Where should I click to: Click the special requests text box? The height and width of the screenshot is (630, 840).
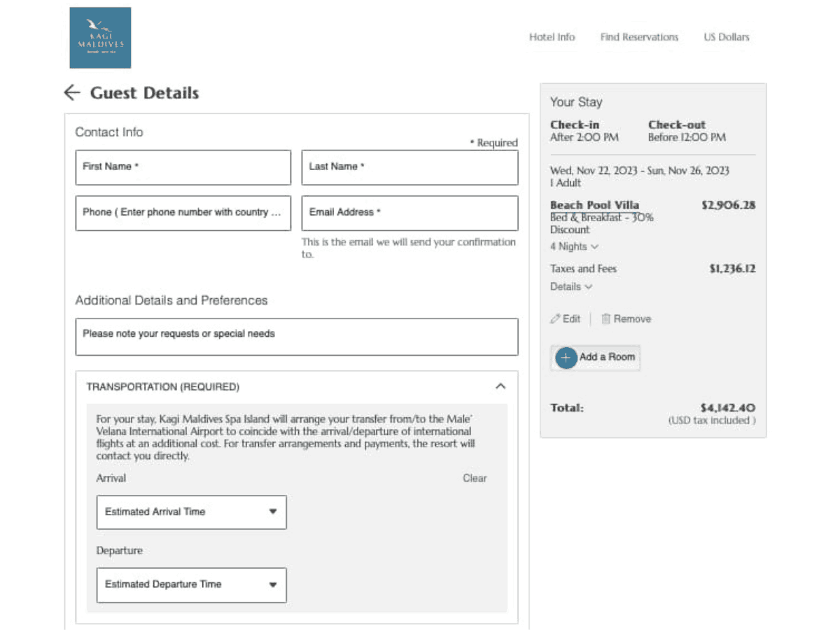[297, 337]
